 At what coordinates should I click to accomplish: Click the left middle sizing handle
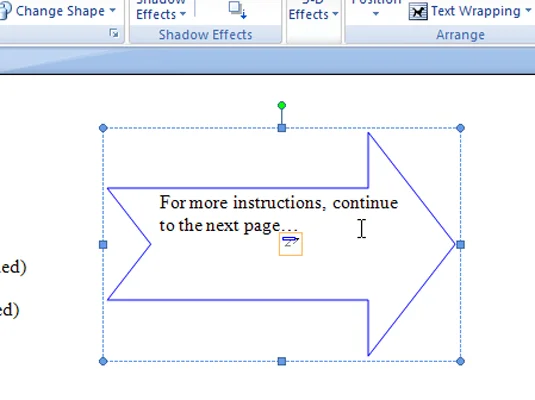103,245
